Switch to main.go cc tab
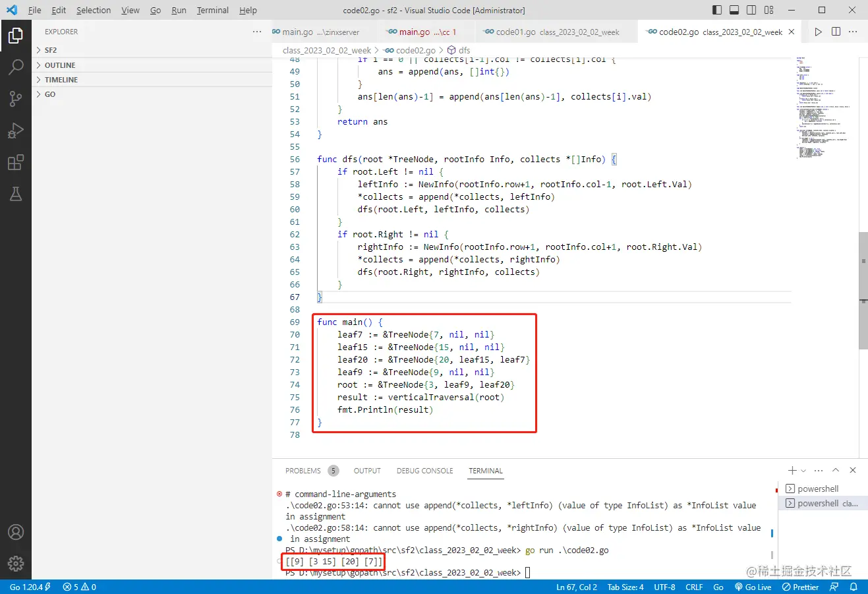Viewport: 868px width, 594px height. pyautogui.click(x=426, y=32)
